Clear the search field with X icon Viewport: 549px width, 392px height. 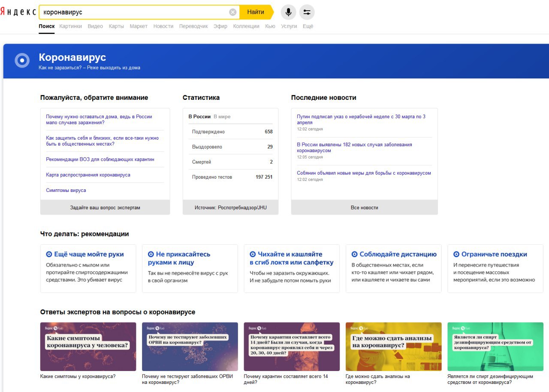pos(233,12)
